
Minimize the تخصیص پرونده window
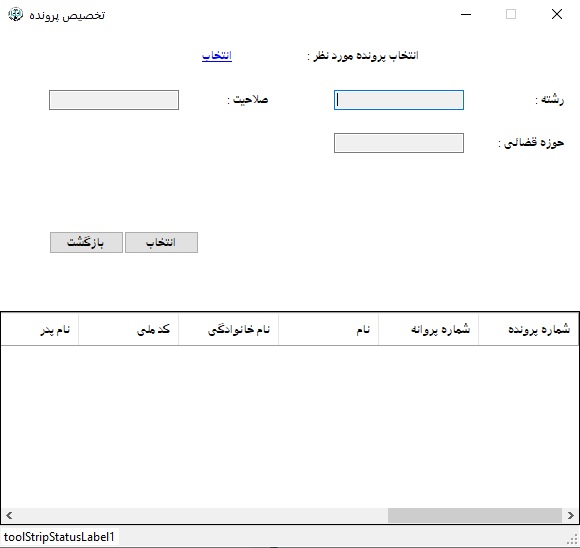[x=466, y=14]
